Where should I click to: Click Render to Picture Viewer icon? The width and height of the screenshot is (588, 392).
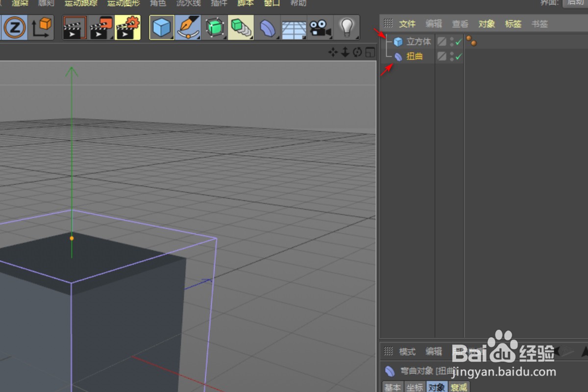pyautogui.click(x=101, y=27)
